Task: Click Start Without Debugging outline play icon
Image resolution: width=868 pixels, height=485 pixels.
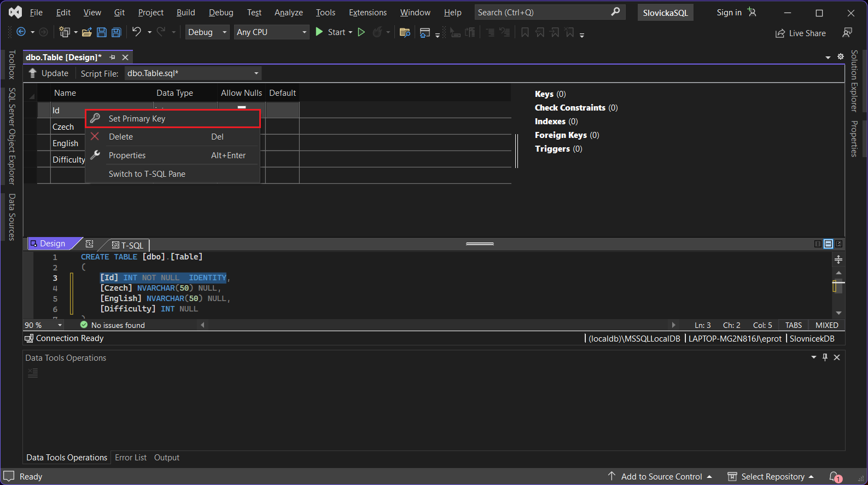Action: pos(361,32)
